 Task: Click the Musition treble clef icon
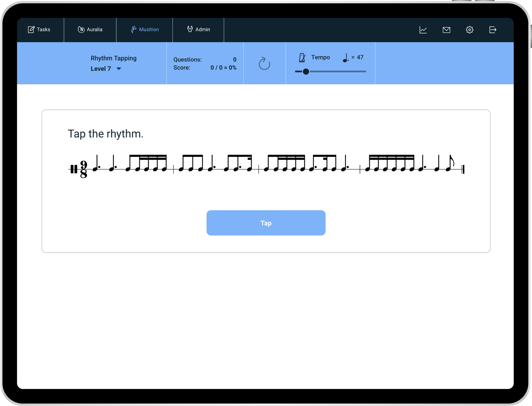pyautogui.click(x=134, y=29)
